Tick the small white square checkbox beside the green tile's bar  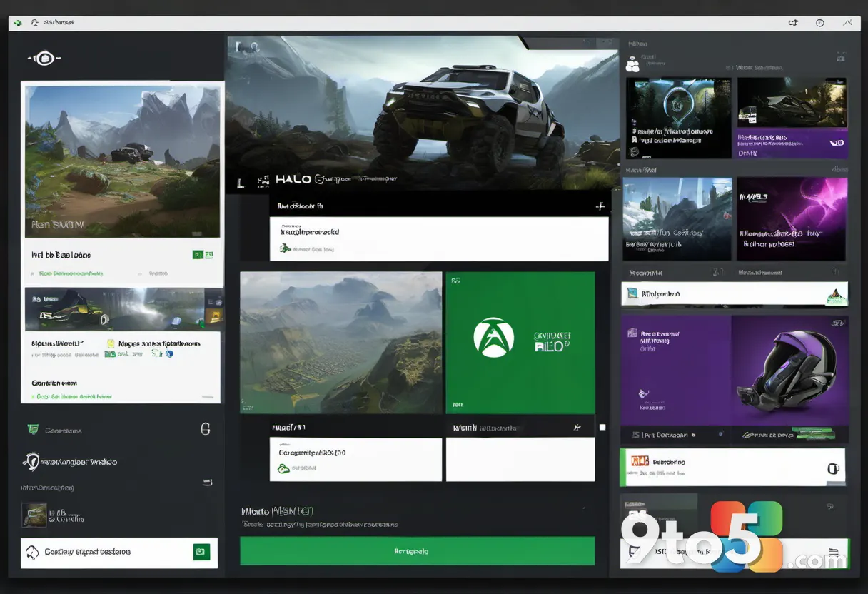click(602, 427)
